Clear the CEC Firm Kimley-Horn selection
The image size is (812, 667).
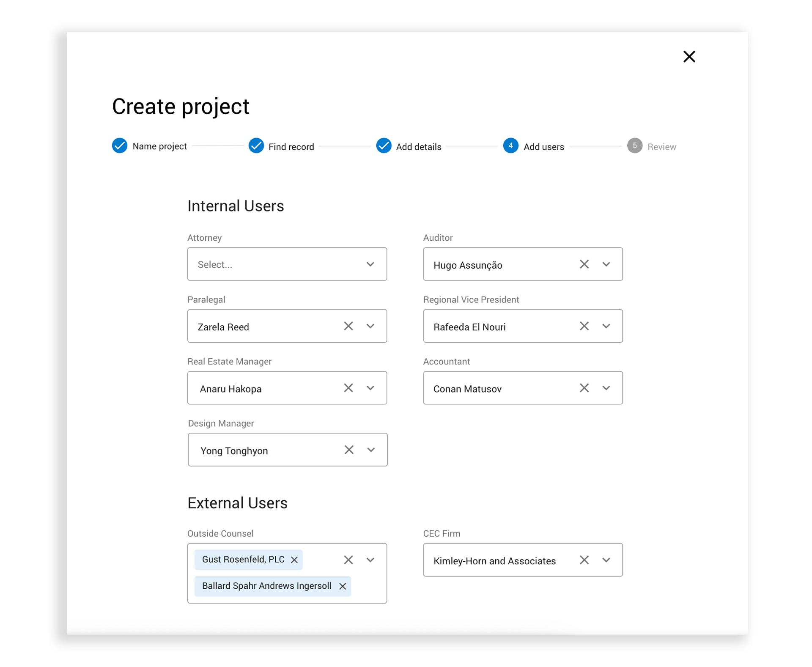tap(584, 560)
